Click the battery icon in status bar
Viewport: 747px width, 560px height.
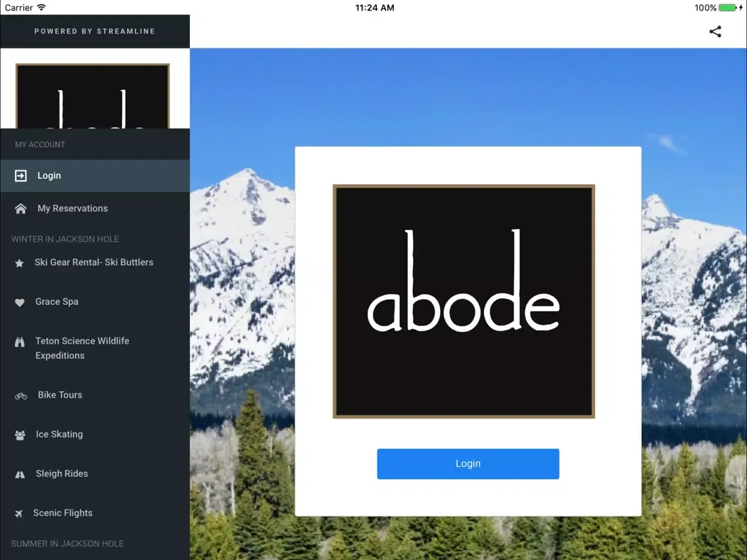727,8
